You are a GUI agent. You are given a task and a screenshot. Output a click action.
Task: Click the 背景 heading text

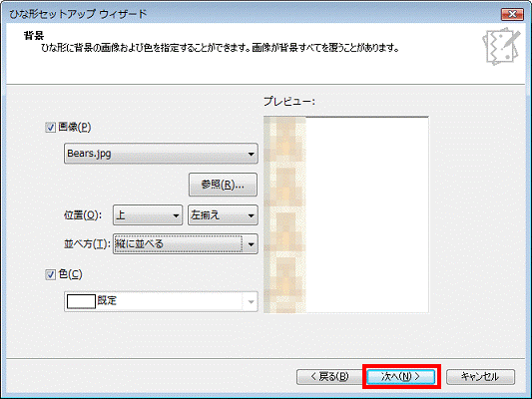pos(34,36)
